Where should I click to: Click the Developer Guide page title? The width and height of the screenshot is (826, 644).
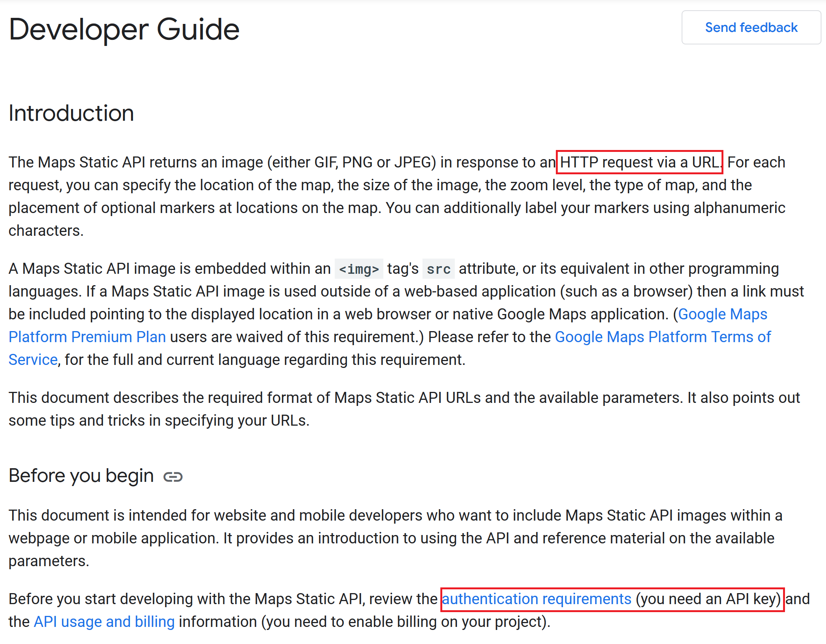[x=124, y=29]
